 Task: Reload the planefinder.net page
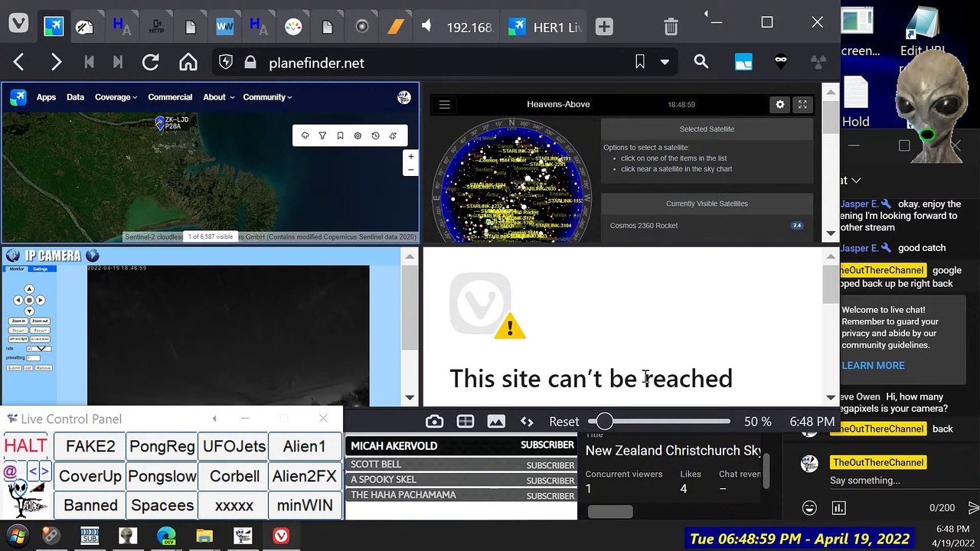pyautogui.click(x=150, y=63)
